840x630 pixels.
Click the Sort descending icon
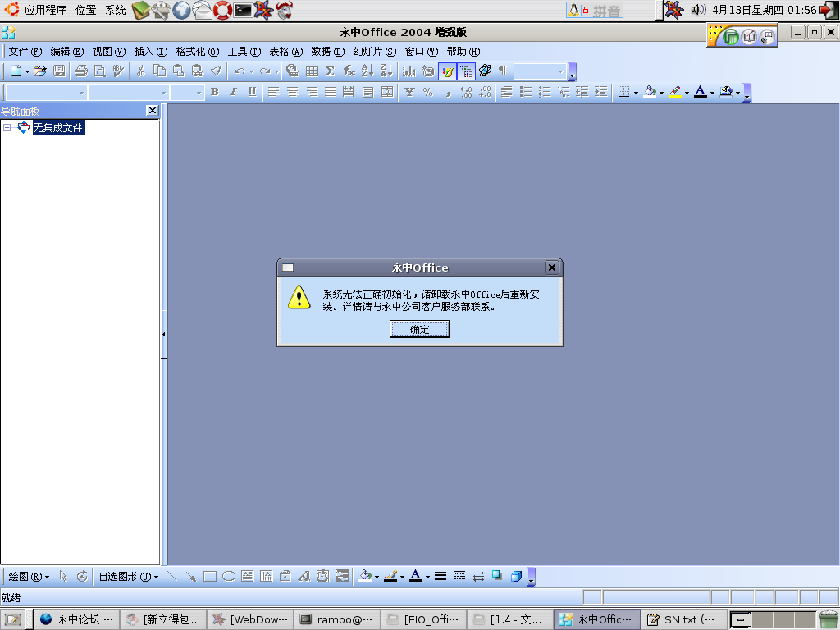[386, 71]
